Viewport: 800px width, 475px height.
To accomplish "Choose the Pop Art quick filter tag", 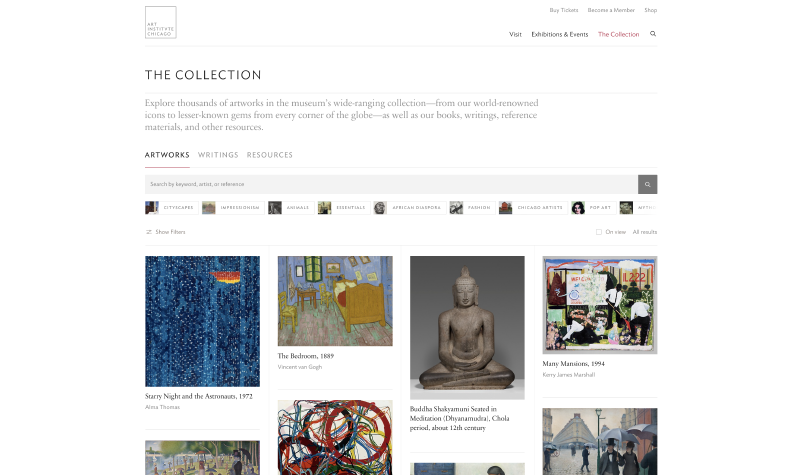I will [x=594, y=208].
